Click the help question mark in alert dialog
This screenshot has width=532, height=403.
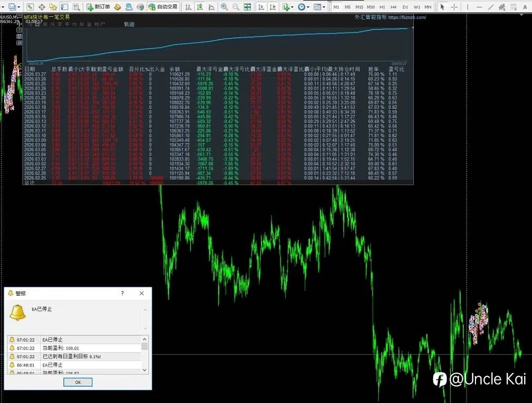coord(123,293)
